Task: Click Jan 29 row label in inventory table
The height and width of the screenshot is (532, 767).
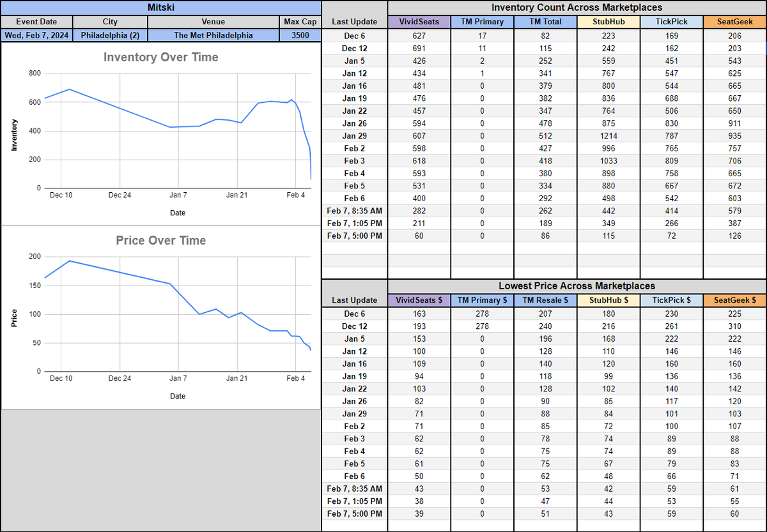Action: [354, 136]
